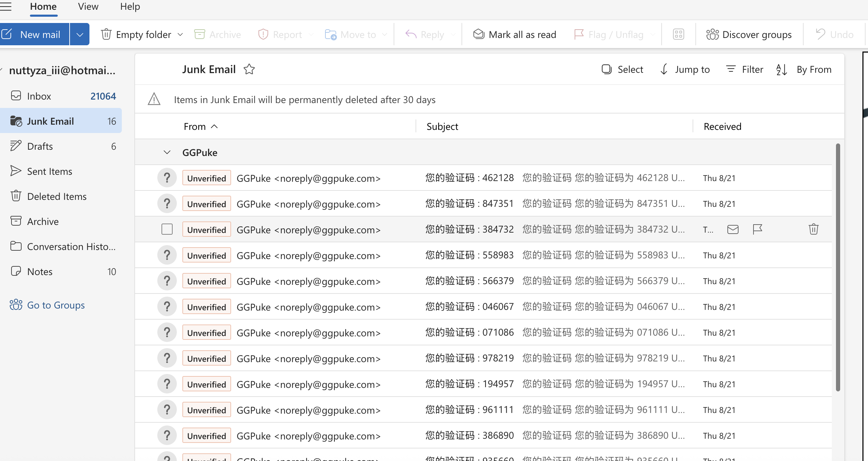This screenshot has width=868, height=461.
Task: Click the sort A-Z icon by By From
Action: pos(781,70)
